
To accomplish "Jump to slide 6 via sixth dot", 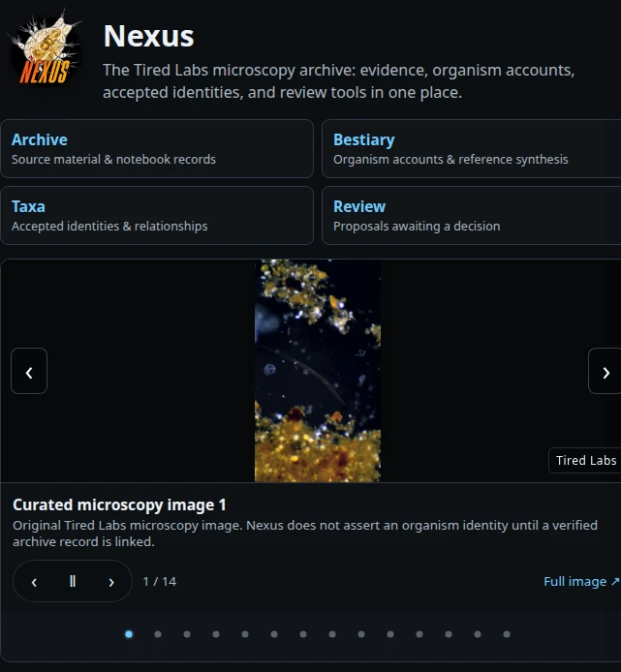I will [274, 634].
